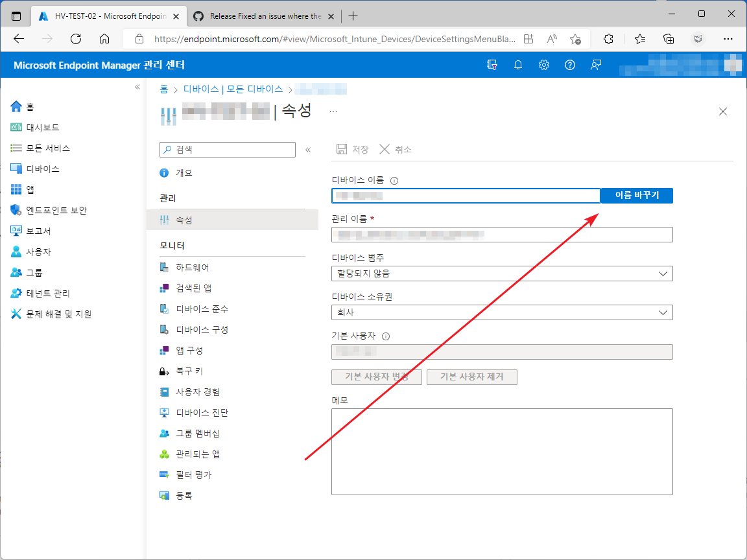This screenshot has width=747, height=560.
Task: Open browser extensions puzzle icon
Action: tap(608, 39)
